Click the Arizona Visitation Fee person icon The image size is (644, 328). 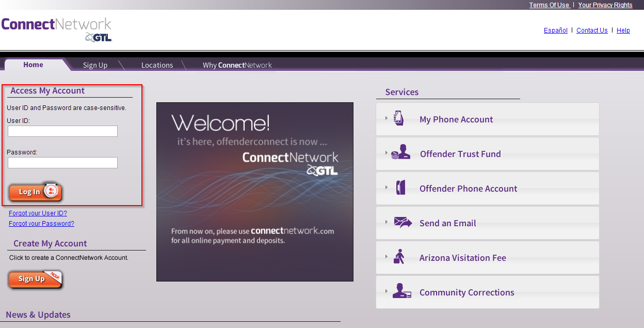tap(399, 257)
